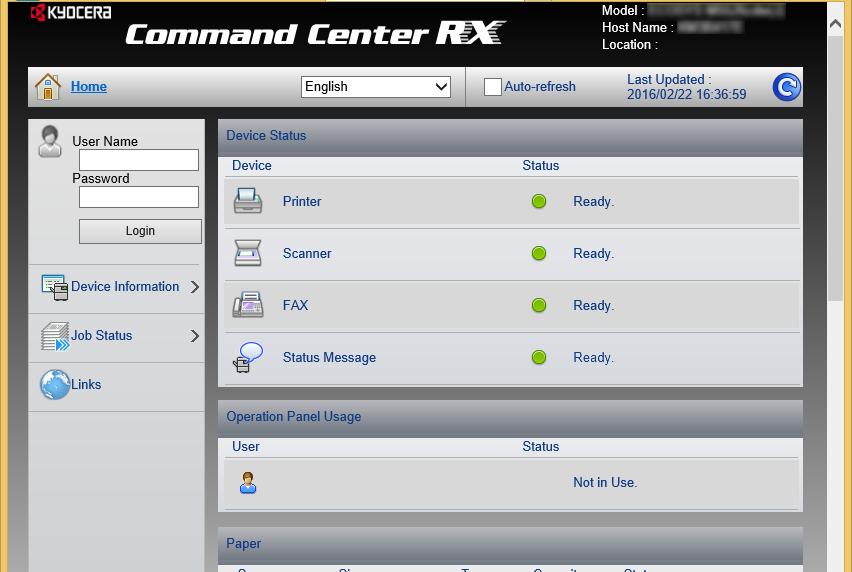This screenshot has width=852, height=572.
Task: Focus the User Name field
Action: [139, 160]
